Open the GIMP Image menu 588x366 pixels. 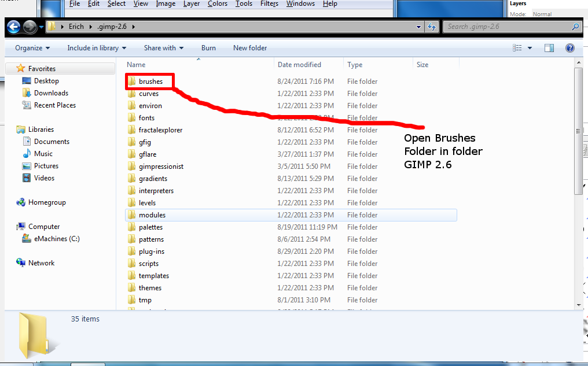[166, 3]
